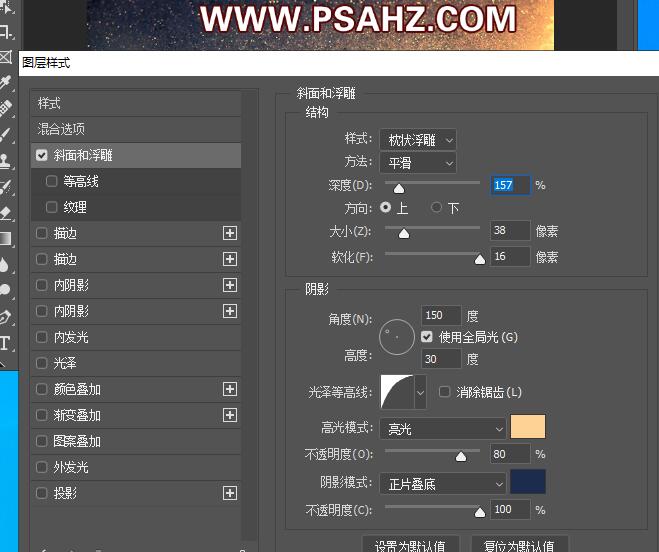Select the Dodge tool

5,290
